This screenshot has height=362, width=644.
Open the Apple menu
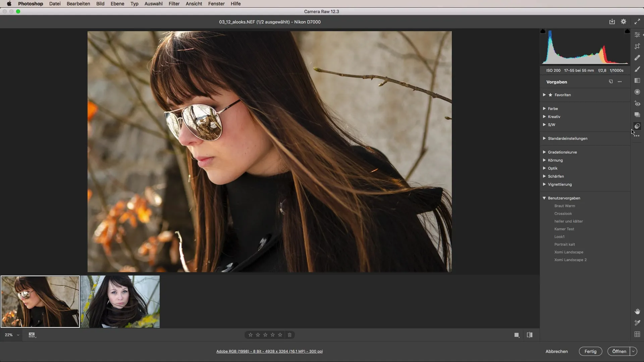pyautogui.click(x=9, y=4)
